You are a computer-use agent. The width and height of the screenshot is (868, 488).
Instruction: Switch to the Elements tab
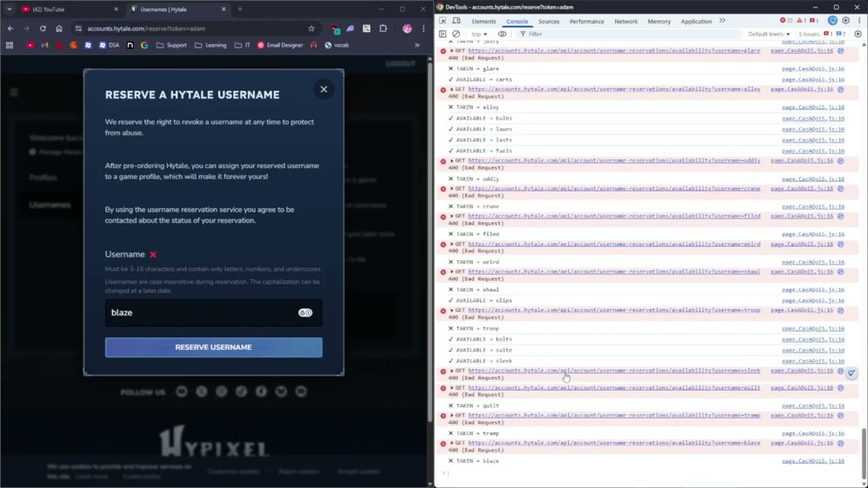point(484,21)
